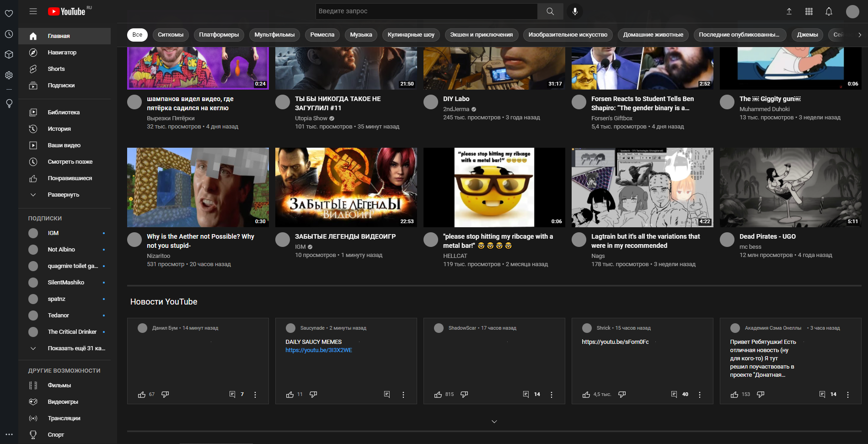The image size is (868, 444).
Task: Open the hamburger guide menu
Action: click(x=33, y=11)
